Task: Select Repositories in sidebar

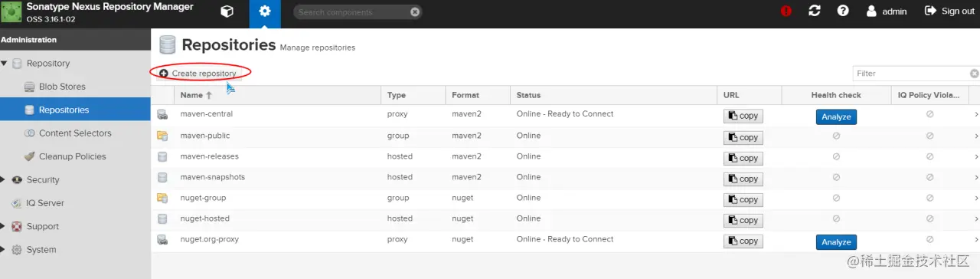Action: click(x=75, y=110)
